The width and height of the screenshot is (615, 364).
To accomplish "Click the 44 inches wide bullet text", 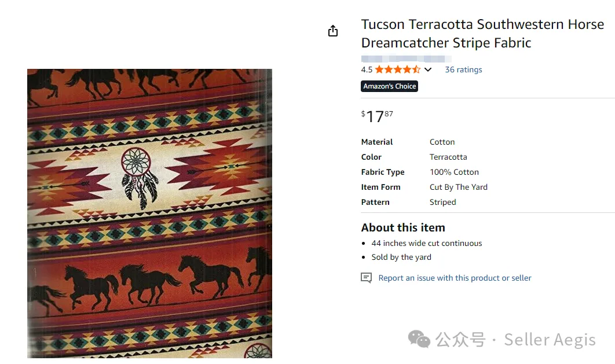I will (x=427, y=243).
